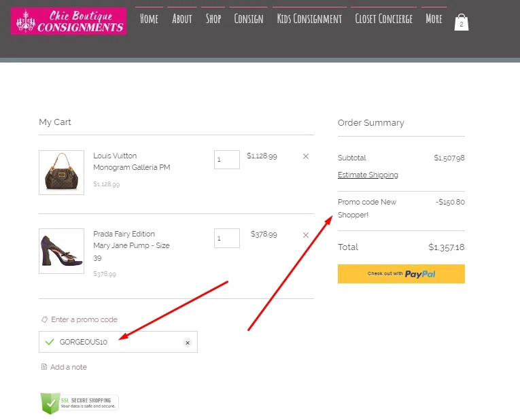This screenshot has height=420, width=520.
Task: Click Enter a promo code link
Action: (x=84, y=319)
